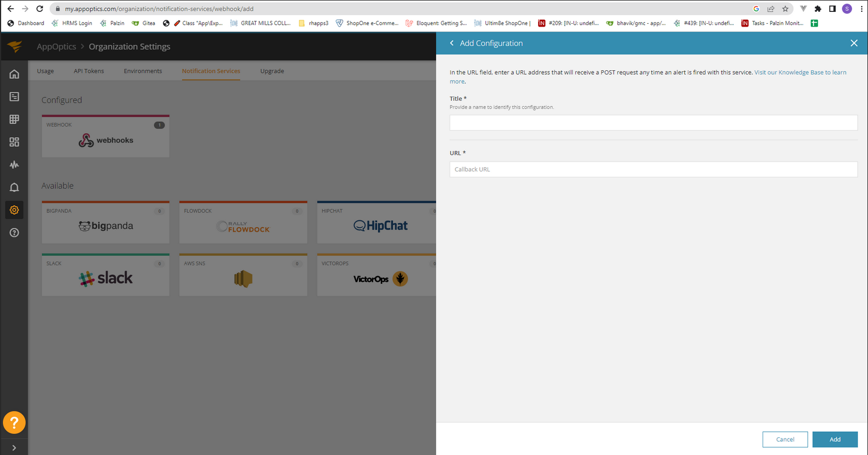The image size is (868, 455).
Task: Switch to the Environments tab
Action: tap(143, 71)
